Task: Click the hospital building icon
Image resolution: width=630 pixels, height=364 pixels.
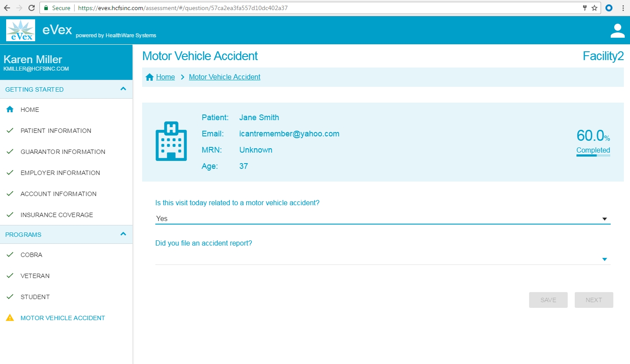Action: click(x=171, y=141)
